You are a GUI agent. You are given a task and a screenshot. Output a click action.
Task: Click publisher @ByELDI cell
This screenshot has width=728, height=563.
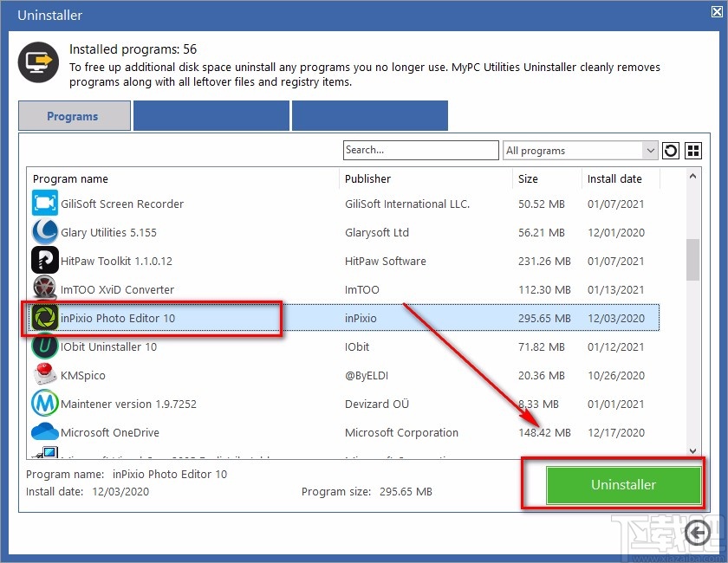click(367, 376)
